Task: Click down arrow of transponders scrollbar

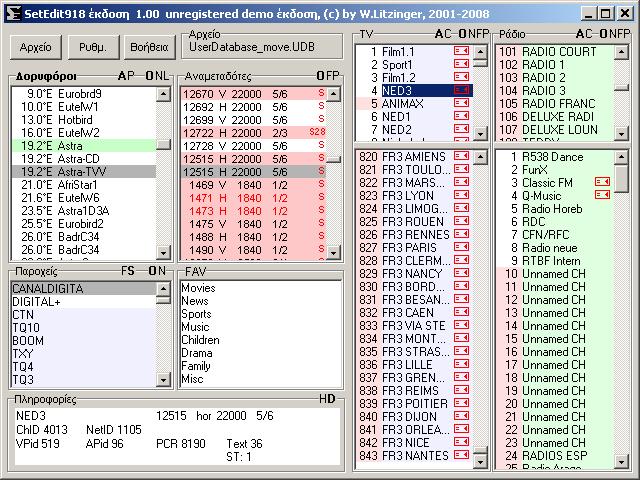Action: [x=334, y=253]
